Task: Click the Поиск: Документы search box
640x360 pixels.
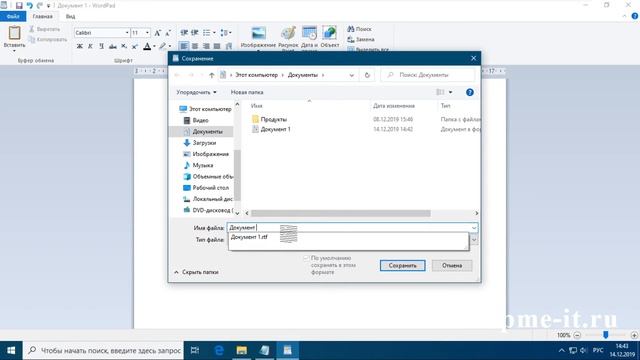Action: click(x=428, y=75)
